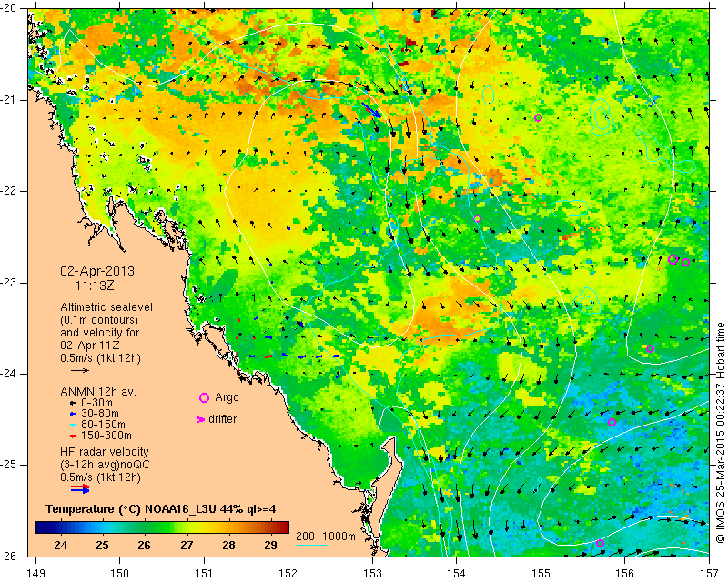
Task: Click the time label '11:13Z'
Action: pos(95,286)
